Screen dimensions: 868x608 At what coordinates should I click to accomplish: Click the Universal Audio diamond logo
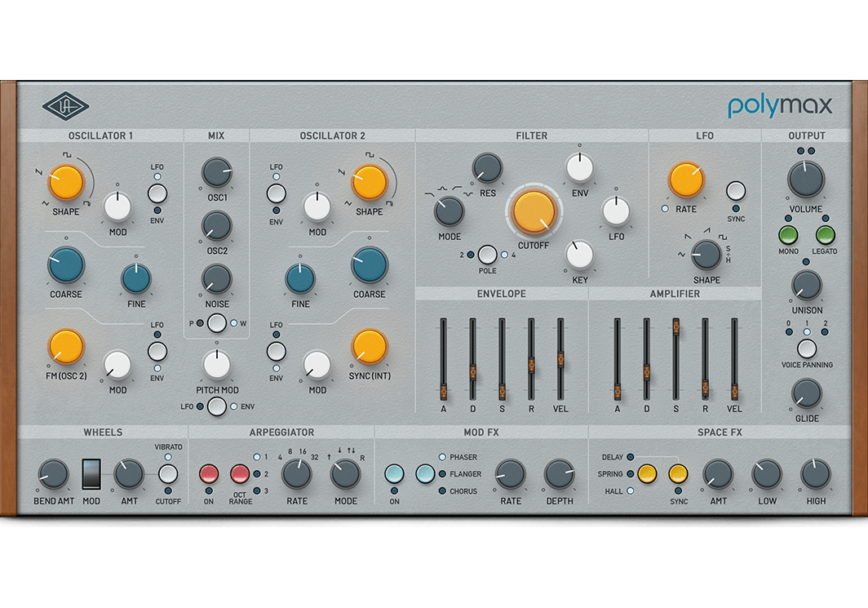66,106
